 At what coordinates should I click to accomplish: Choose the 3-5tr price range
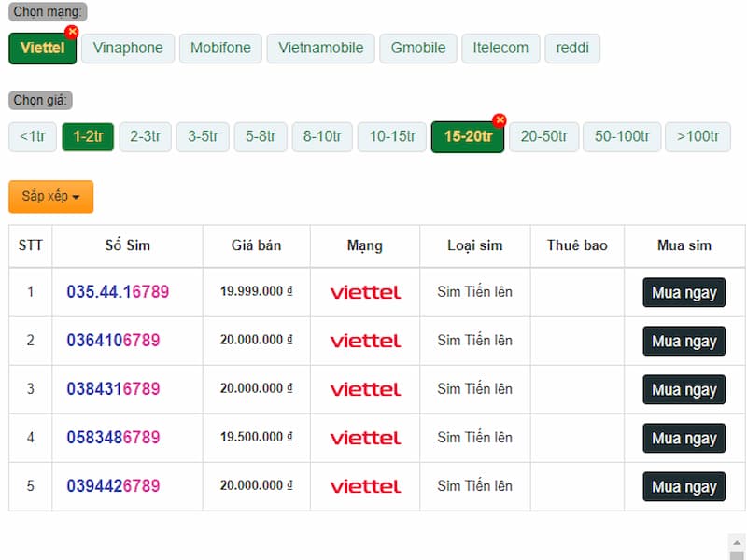click(x=203, y=137)
